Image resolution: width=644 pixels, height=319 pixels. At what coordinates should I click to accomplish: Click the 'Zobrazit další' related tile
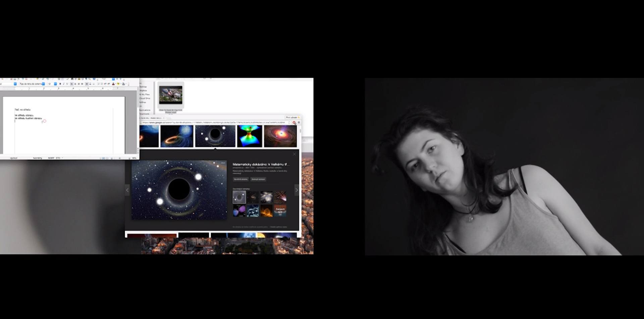pyautogui.click(x=280, y=211)
